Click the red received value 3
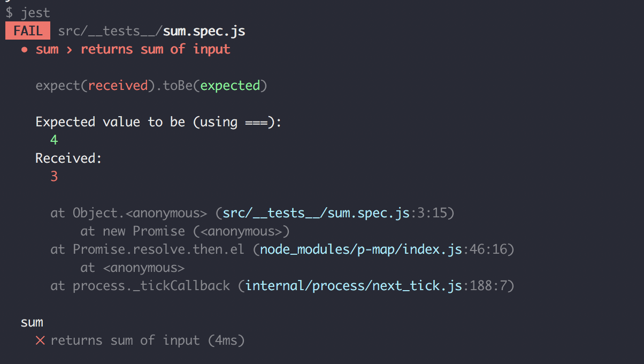644x364 pixels. tap(54, 177)
